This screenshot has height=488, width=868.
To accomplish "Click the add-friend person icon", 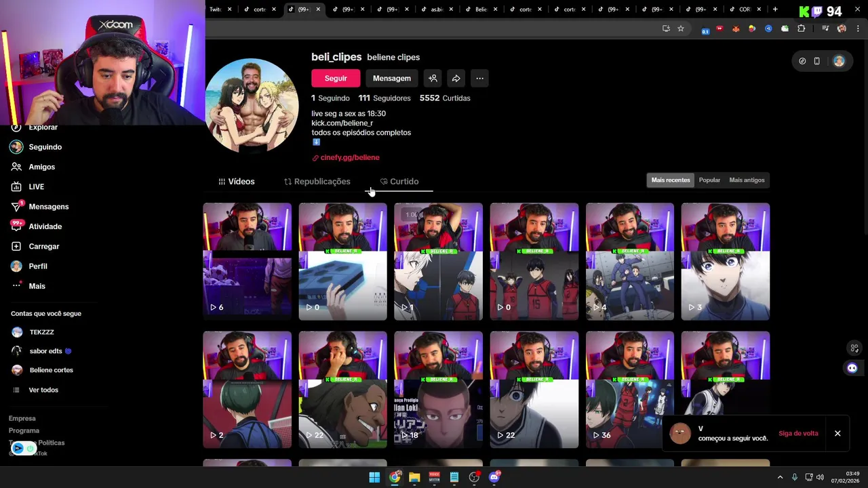I will 433,79.
